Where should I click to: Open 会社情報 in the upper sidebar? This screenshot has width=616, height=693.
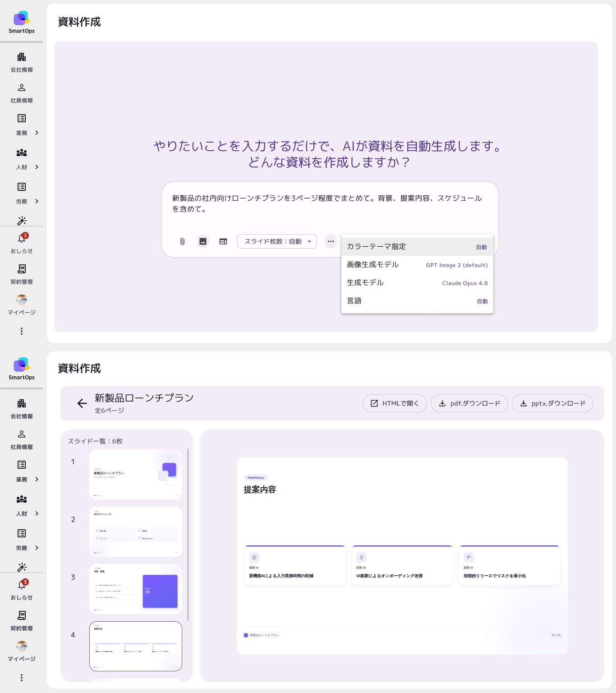click(22, 62)
